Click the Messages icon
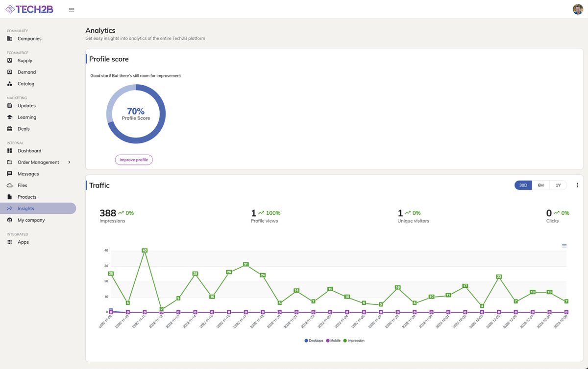The image size is (588, 369). tap(11, 173)
